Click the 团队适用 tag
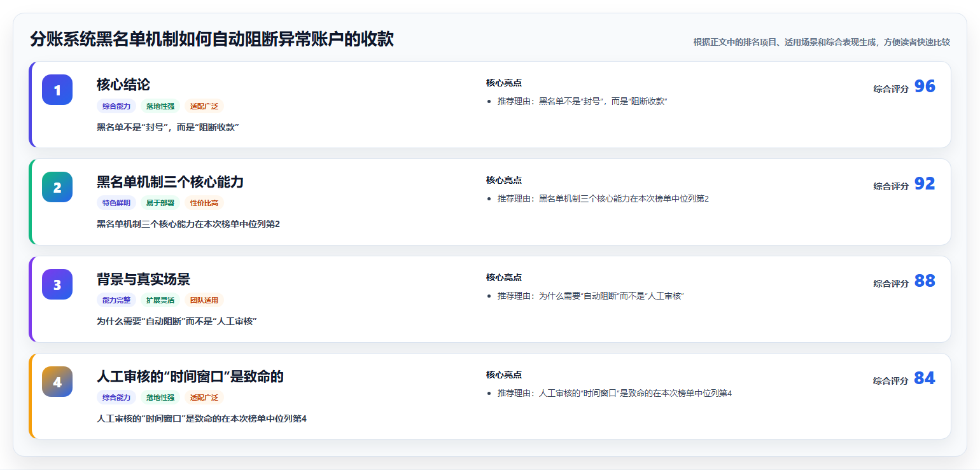980x470 pixels. [204, 300]
